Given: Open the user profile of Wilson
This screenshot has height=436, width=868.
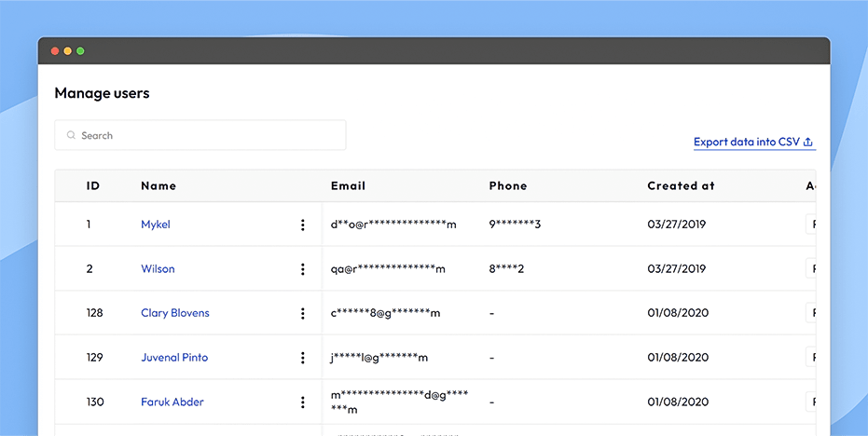Looking at the screenshot, I should click(x=158, y=269).
